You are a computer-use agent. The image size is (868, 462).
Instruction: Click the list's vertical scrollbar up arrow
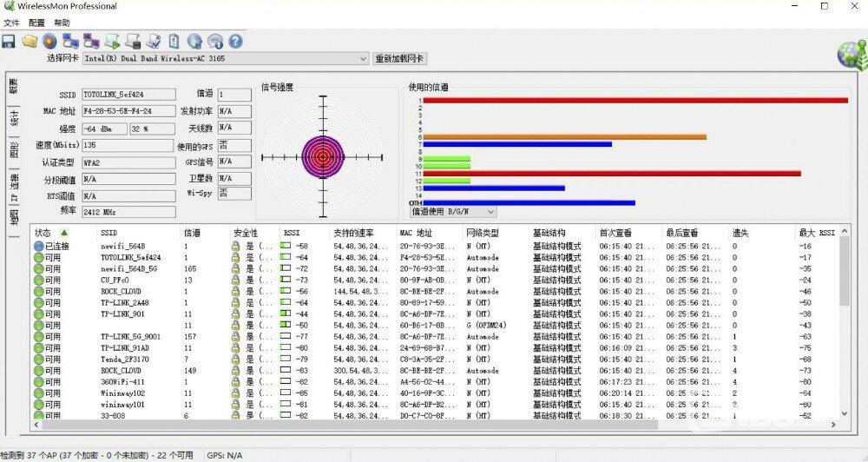click(845, 232)
